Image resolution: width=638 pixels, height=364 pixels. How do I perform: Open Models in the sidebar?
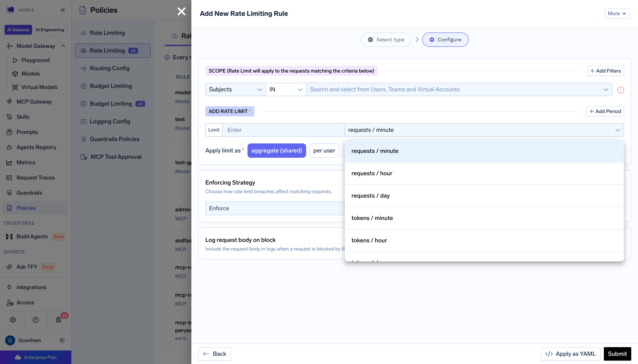(x=31, y=74)
